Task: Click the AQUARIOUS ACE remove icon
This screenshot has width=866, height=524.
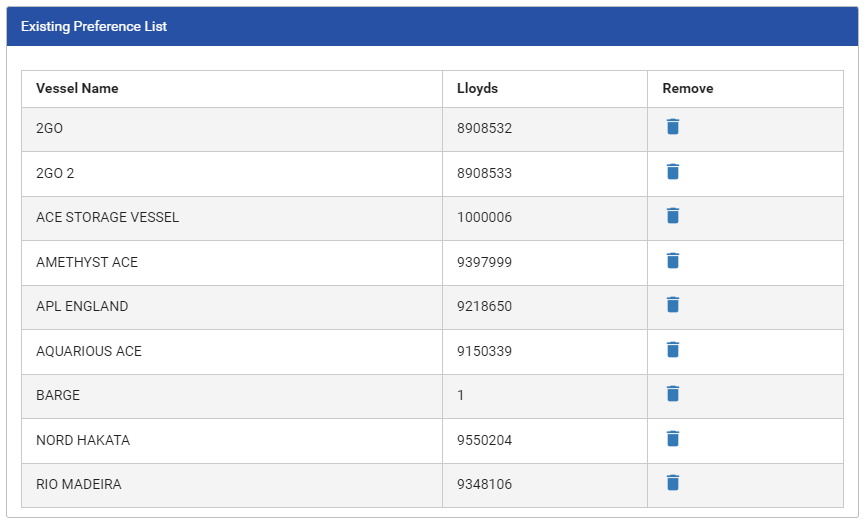Action: (x=673, y=350)
